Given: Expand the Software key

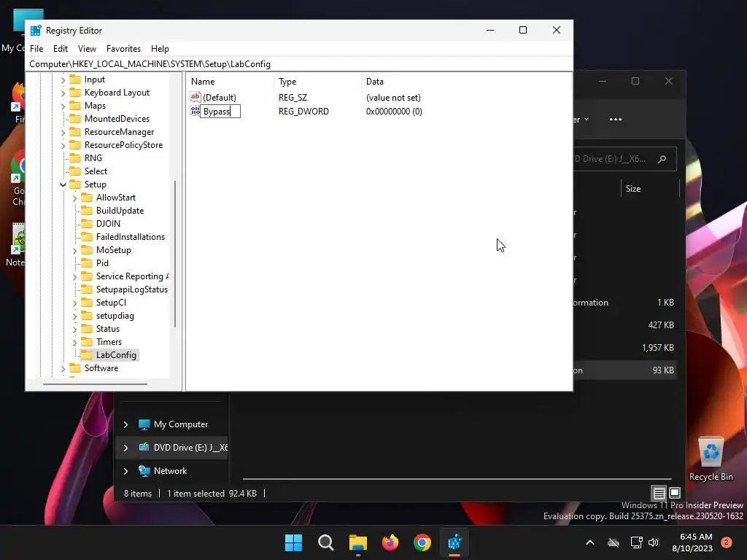Looking at the screenshot, I should pyautogui.click(x=63, y=368).
